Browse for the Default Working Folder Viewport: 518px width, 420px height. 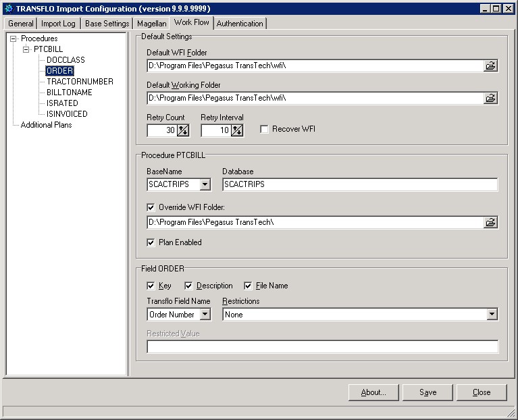coord(490,98)
